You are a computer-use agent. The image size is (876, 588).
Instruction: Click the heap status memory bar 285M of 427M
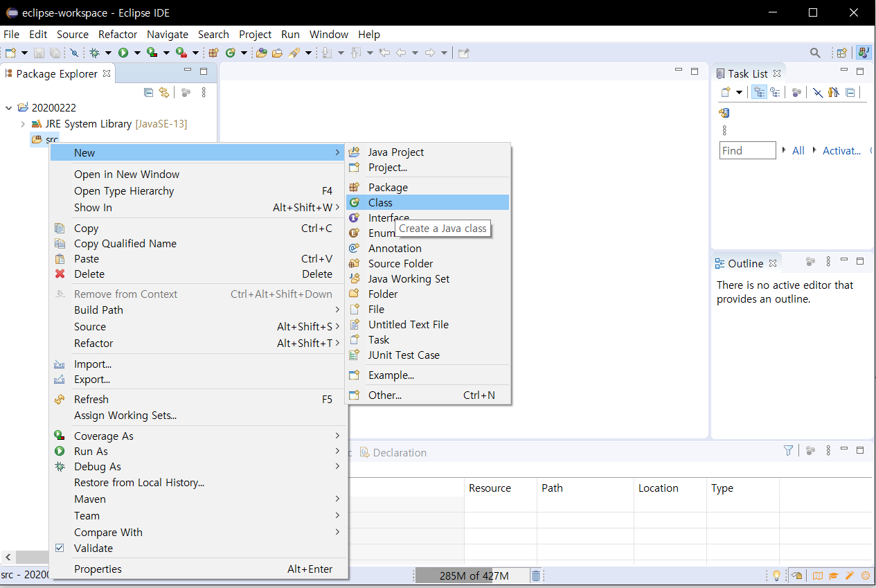click(x=474, y=576)
